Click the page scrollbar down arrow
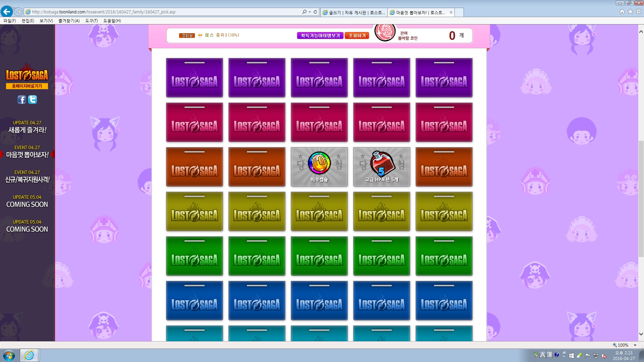Image resolution: width=644 pixels, height=362 pixels. pos(641,334)
